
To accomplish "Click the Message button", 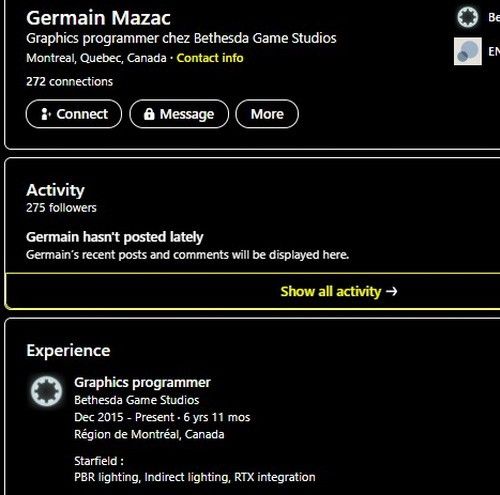I will [x=179, y=114].
